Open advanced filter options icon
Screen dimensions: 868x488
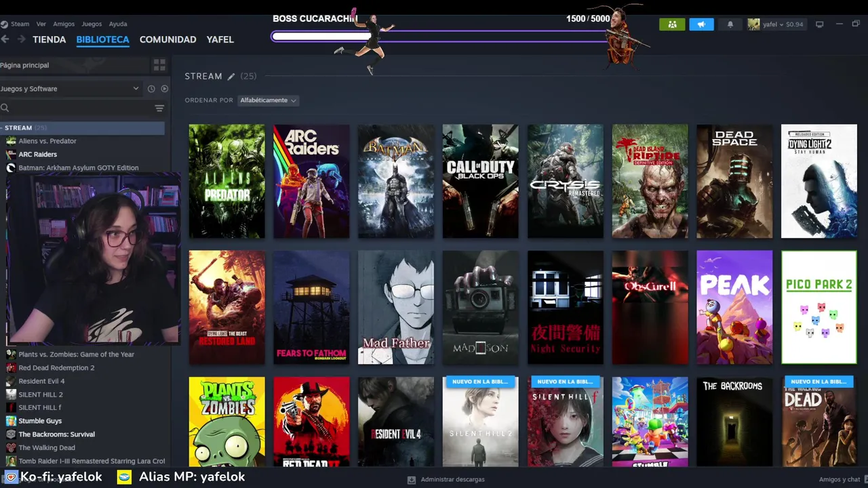coord(159,108)
